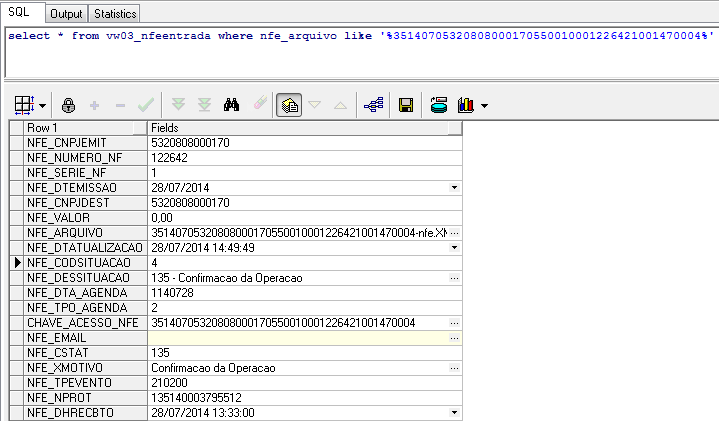Click the binoculars find data icon
The height and width of the screenshot is (421, 719).
pyautogui.click(x=232, y=105)
